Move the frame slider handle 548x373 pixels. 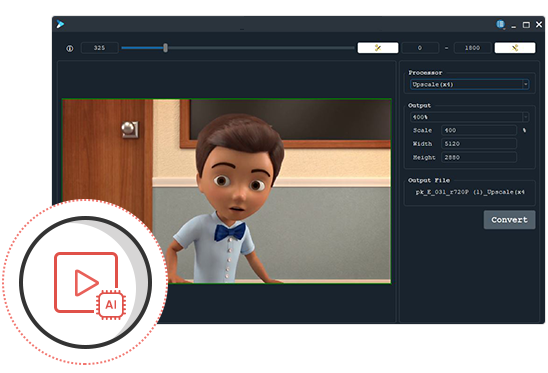coord(165,48)
